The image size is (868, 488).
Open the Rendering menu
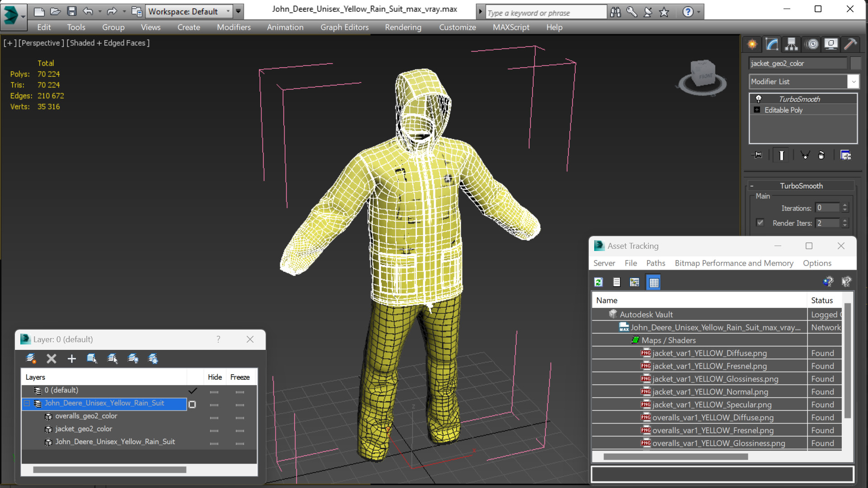pos(403,27)
